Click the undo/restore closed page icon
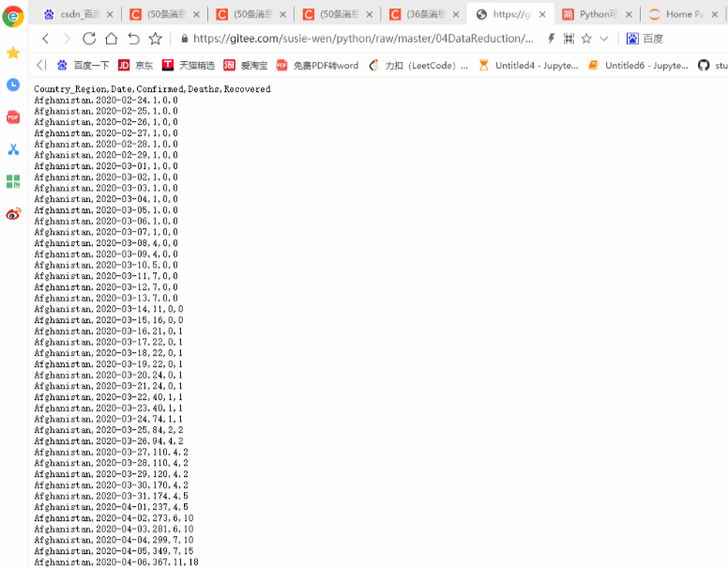 point(134,38)
